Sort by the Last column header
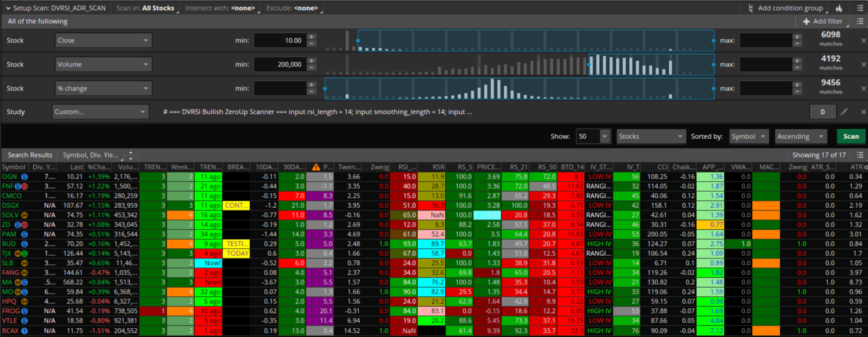The width and height of the screenshot is (868, 337). point(71,167)
